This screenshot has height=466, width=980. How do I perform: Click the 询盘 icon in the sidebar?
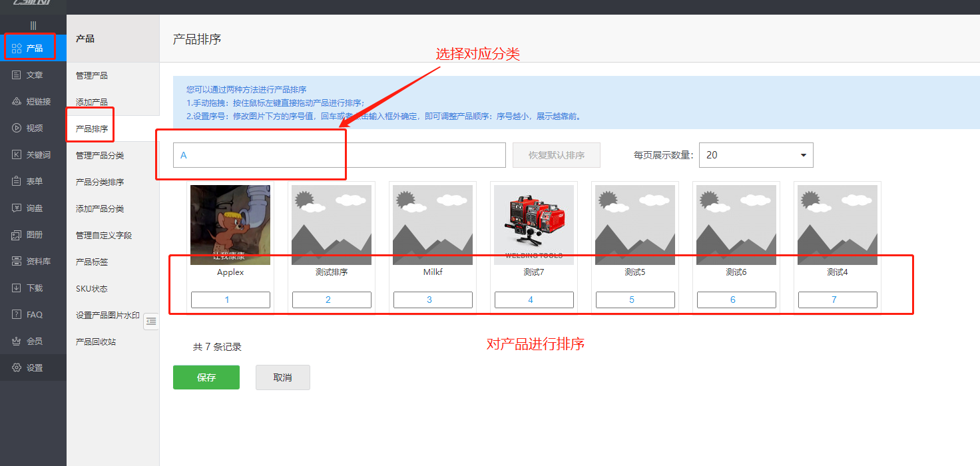17,208
